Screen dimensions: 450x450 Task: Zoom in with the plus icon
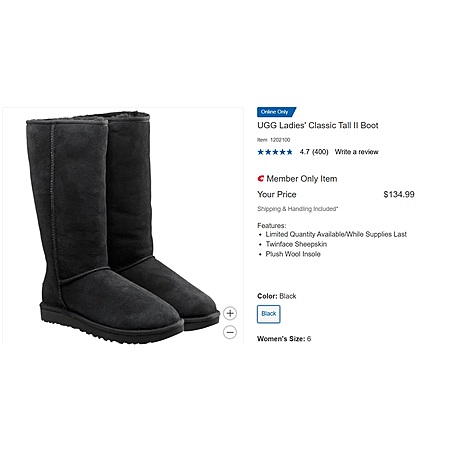(230, 313)
